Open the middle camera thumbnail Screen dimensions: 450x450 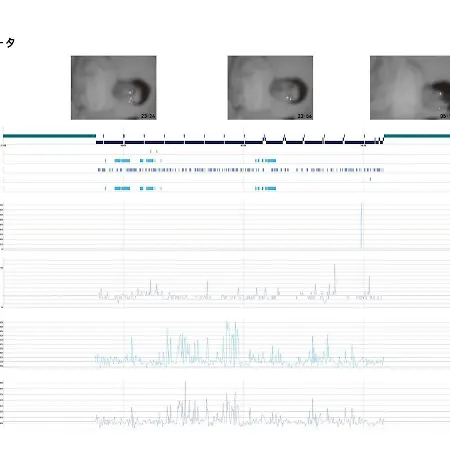pyautogui.click(x=270, y=88)
